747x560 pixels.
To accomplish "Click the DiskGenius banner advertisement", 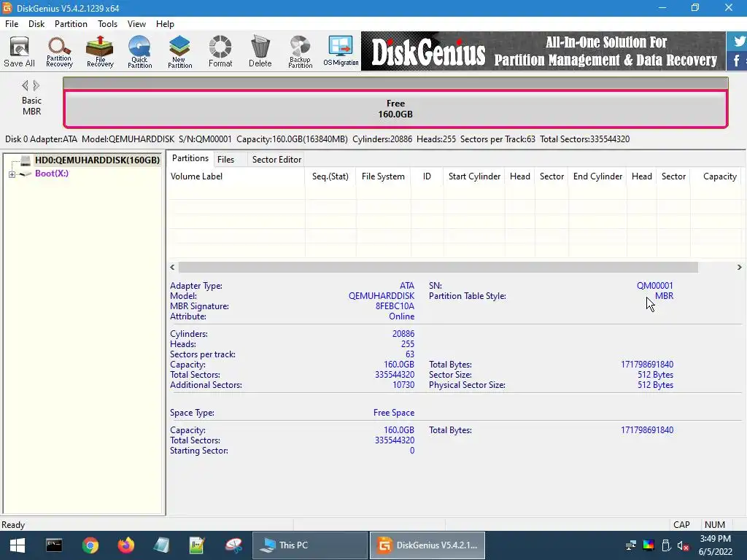I will click(x=543, y=51).
